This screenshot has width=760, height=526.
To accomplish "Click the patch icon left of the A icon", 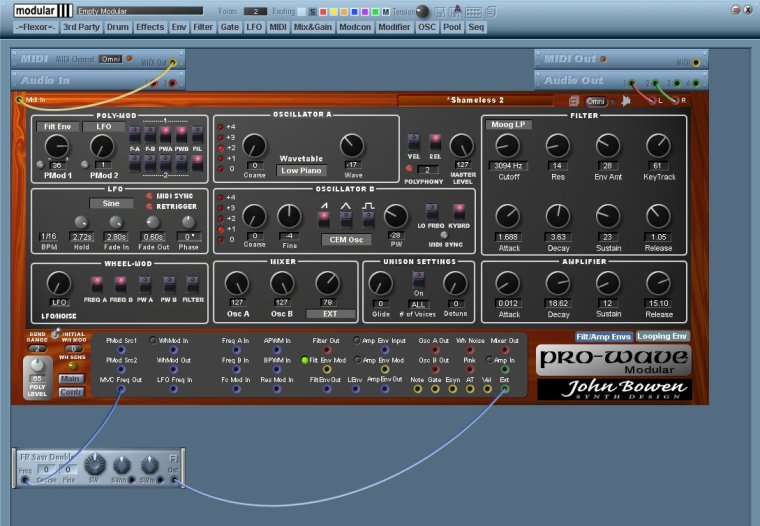I will click(440, 12).
